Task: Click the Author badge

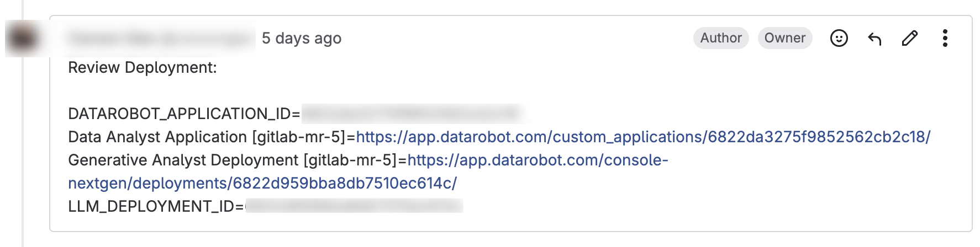Action: 721,38
